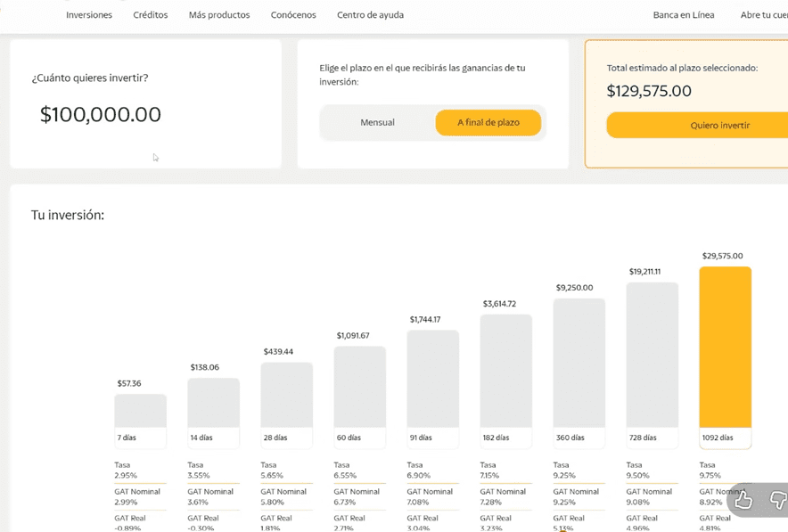The height and width of the screenshot is (532, 788).
Task: Go to Centro de ayuda
Action: pyautogui.click(x=370, y=15)
